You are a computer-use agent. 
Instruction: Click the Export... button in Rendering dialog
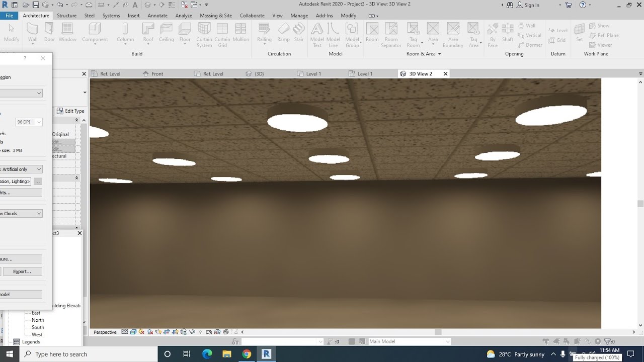click(22, 271)
